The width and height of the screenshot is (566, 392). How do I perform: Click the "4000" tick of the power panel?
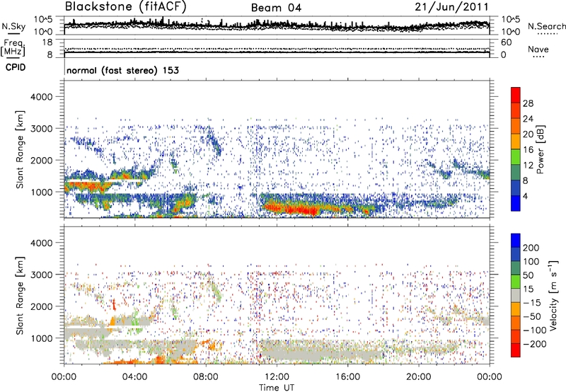tap(42, 97)
